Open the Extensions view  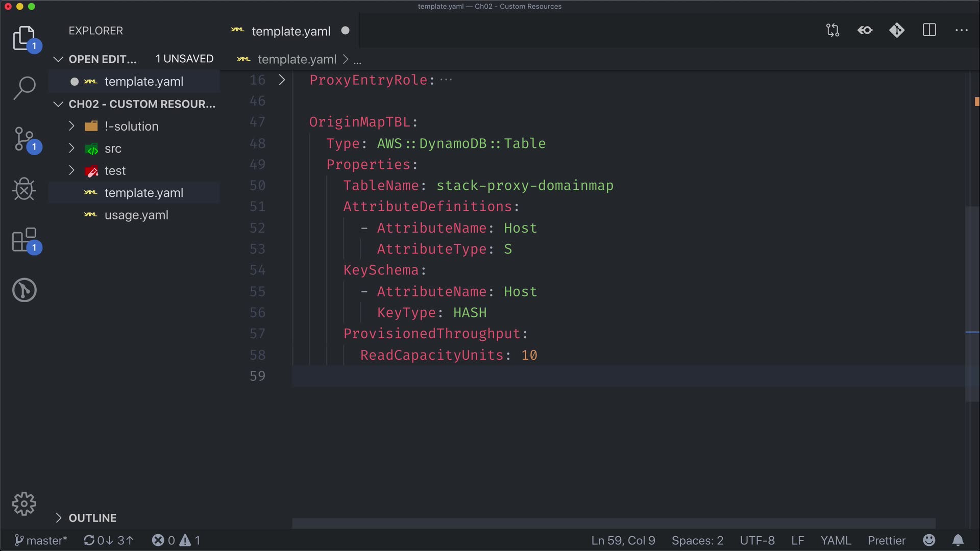click(x=24, y=240)
